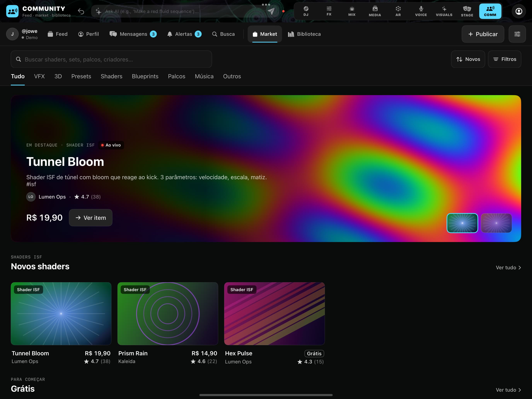
Task: Switch to the Biblioteca tab
Action: pyautogui.click(x=304, y=34)
